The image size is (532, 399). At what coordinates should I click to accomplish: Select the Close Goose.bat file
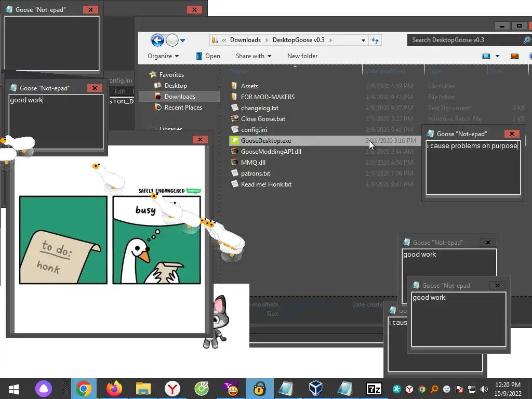[263, 119]
